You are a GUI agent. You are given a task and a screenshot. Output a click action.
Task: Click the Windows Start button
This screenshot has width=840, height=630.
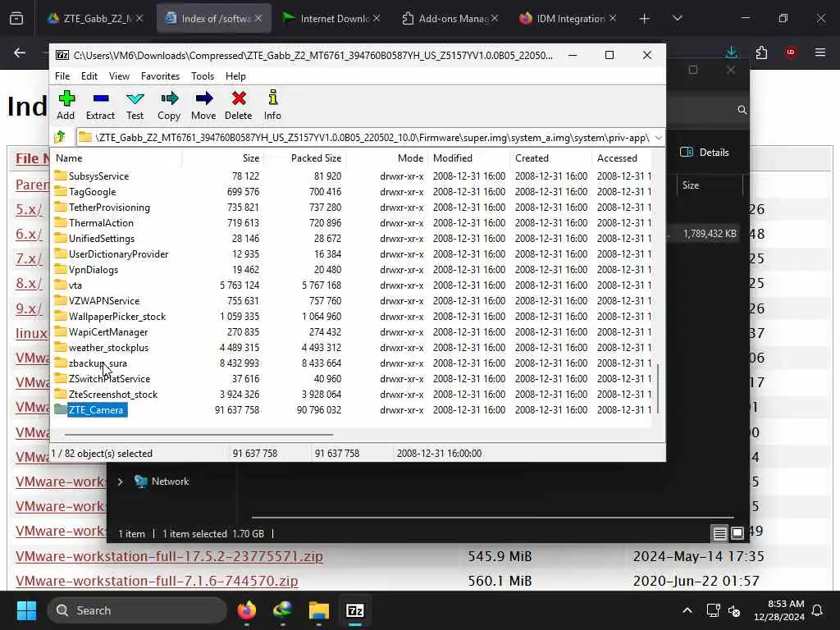point(26,610)
